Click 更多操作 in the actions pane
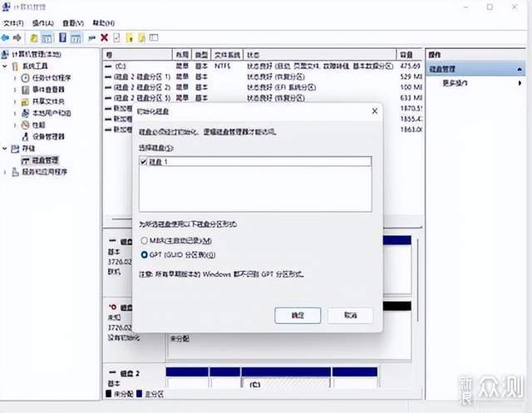Viewport: 532px width, 413px height. click(456, 83)
